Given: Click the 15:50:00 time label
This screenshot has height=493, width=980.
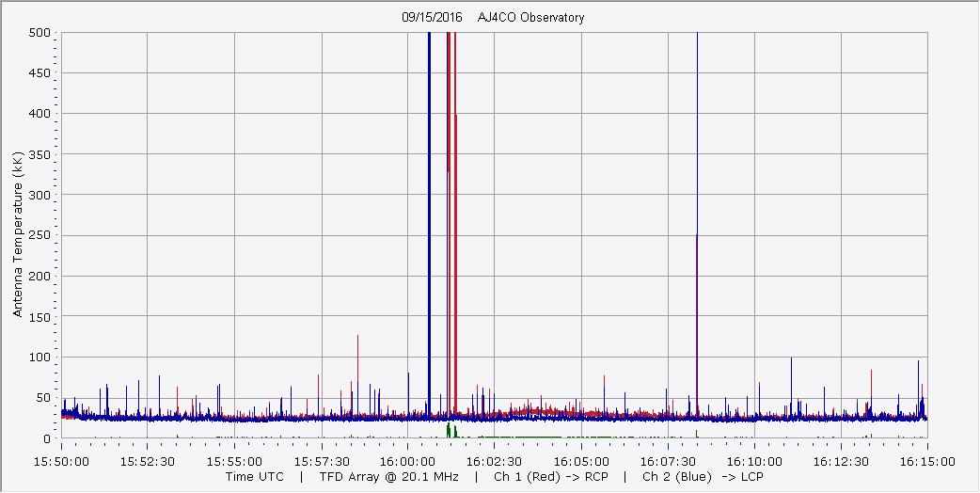Looking at the screenshot, I should [x=61, y=462].
